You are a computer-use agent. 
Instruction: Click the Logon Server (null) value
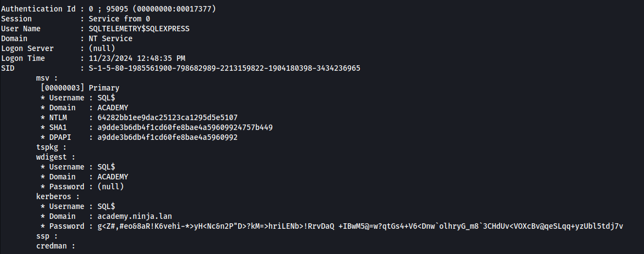102,48
